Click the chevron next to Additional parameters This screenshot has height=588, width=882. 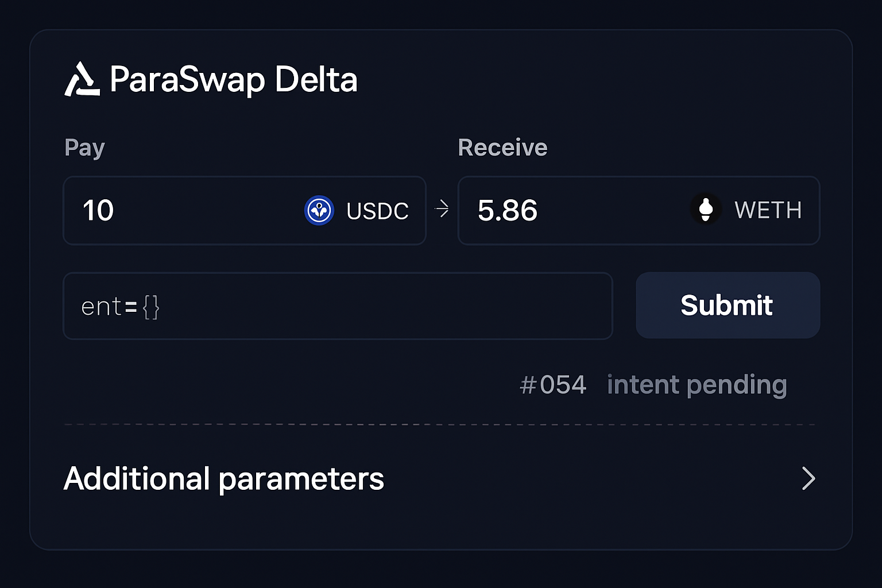[808, 478]
